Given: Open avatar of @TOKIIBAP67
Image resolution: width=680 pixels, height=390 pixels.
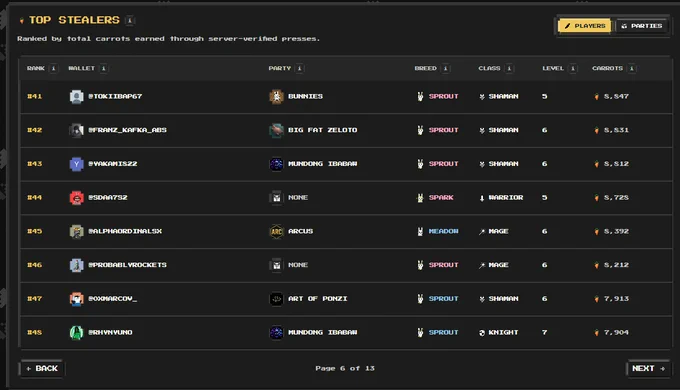Looking at the screenshot, I should click(76, 96).
